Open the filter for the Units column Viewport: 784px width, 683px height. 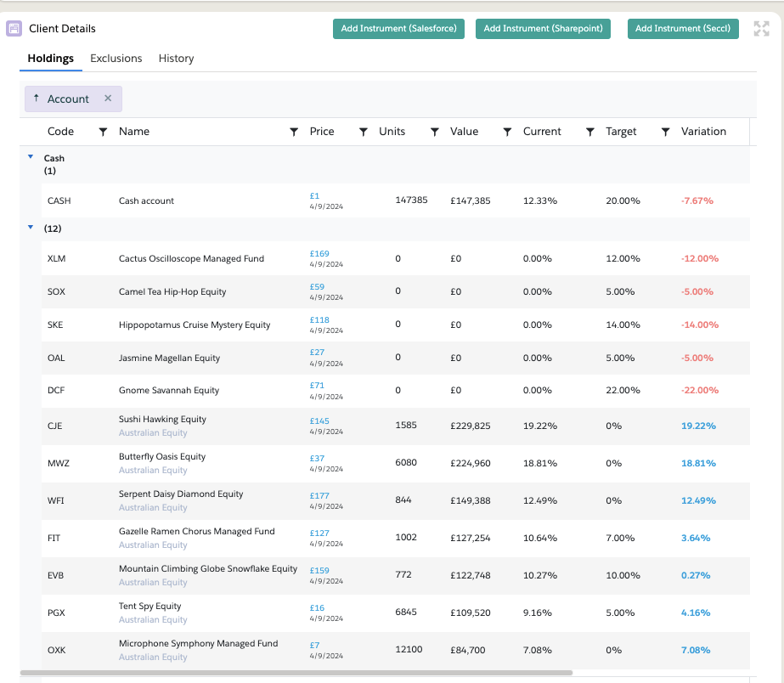pos(434,132)
